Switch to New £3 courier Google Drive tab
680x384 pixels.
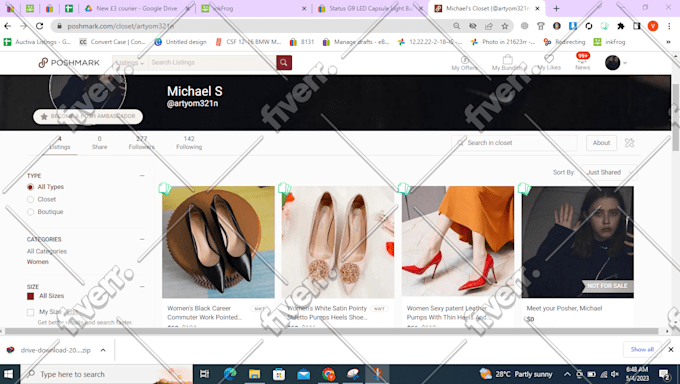pos(136,8)
